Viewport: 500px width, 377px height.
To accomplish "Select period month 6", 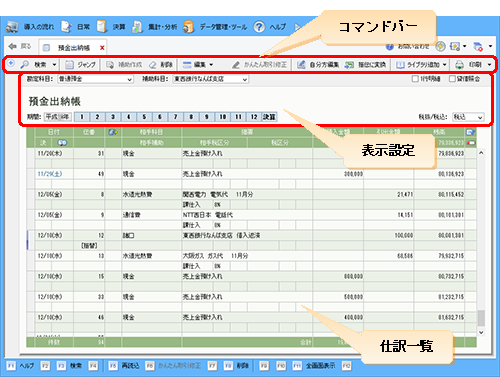I will click(x=160, y=117).
